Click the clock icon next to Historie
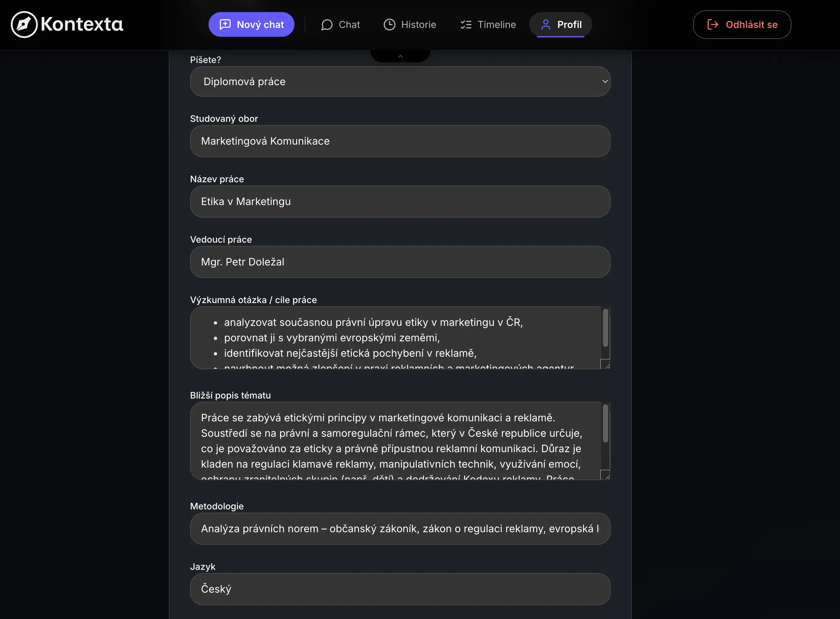The image size is (840, 619). 389,25
